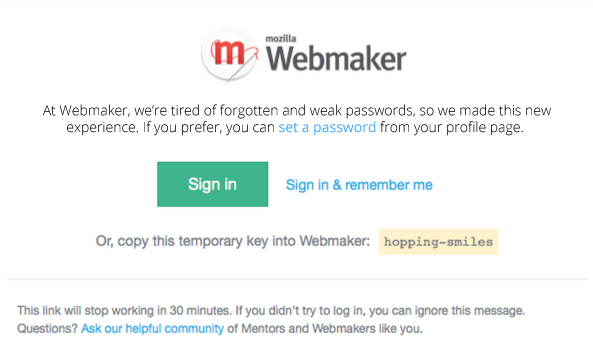
Task: Click the 'forgotten and weak passwords' phrase
Action: click(x=317, y=110)
